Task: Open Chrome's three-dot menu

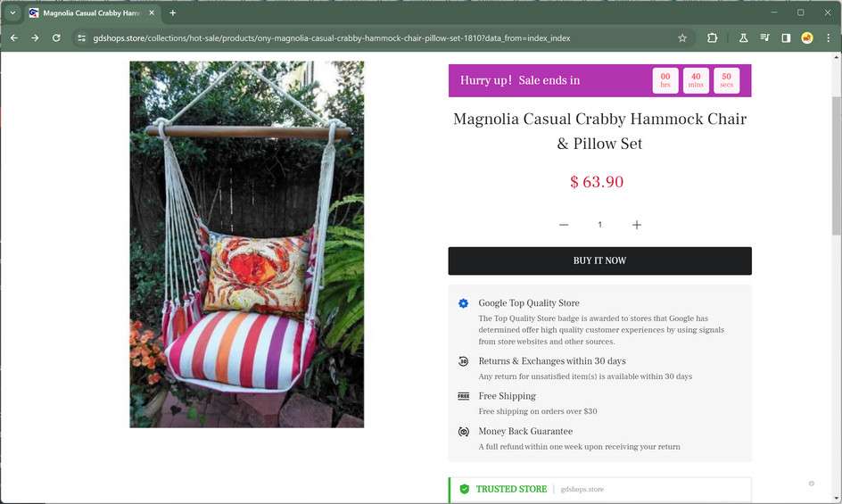Action: 828,38
